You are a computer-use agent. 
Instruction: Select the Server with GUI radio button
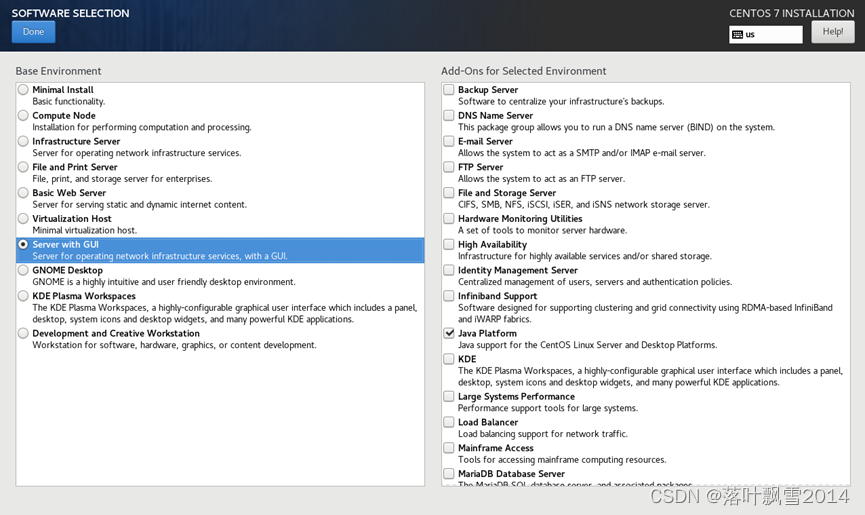point(23,244)
